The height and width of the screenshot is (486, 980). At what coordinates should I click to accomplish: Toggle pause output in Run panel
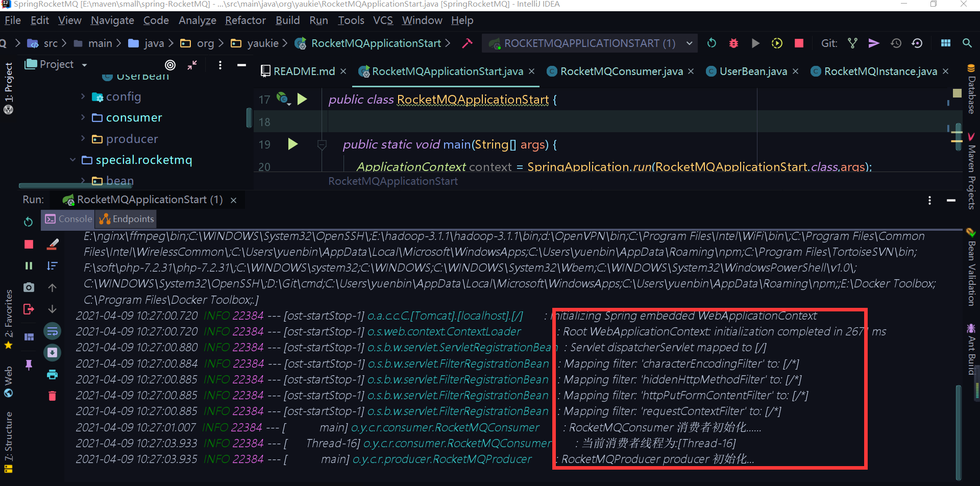29,266
